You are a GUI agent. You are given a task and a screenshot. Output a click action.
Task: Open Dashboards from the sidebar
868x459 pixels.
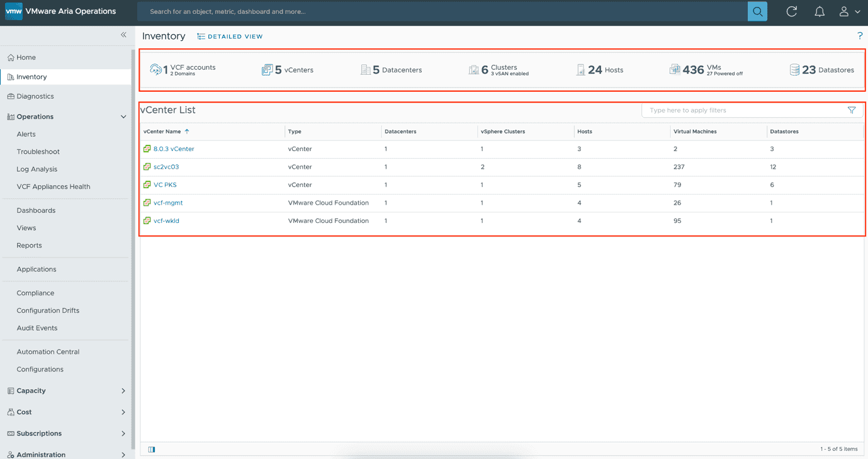pos(37,210)
